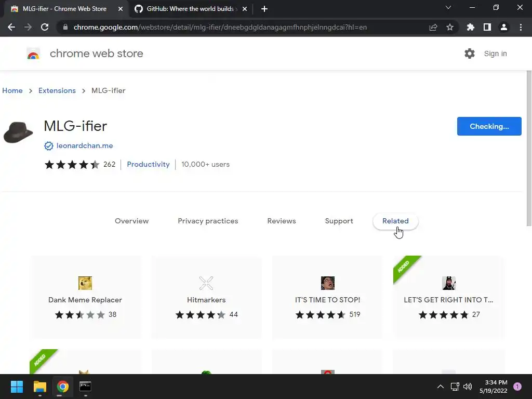Screen dimensions: 532x399
Task: Open the tab search dropdown arrow
Action: pyautogui.click(x=448, y=7)
